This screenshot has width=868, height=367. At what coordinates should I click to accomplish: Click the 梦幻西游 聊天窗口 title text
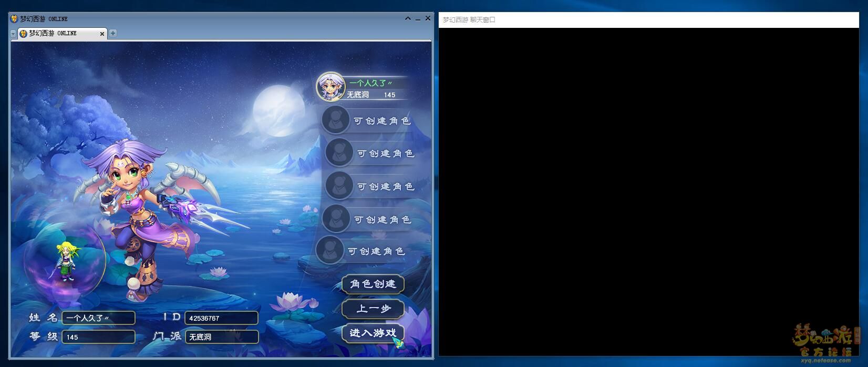[x=469, y=20]
